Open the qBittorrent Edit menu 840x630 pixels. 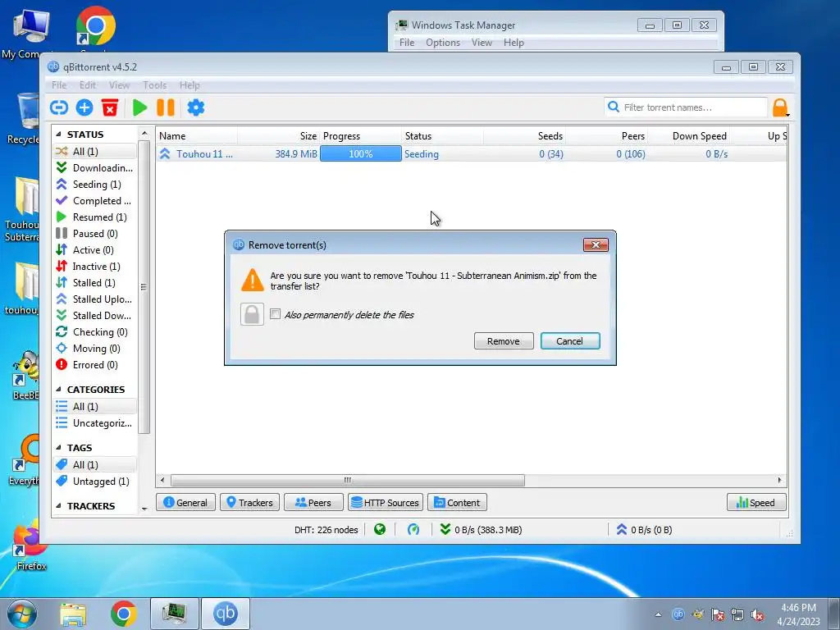[x=87, y=85]
